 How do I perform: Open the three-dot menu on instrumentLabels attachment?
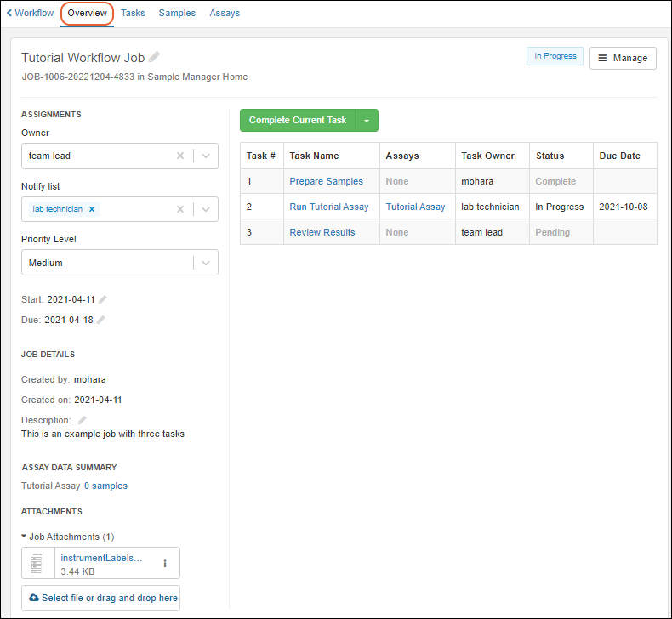[165, 563]
